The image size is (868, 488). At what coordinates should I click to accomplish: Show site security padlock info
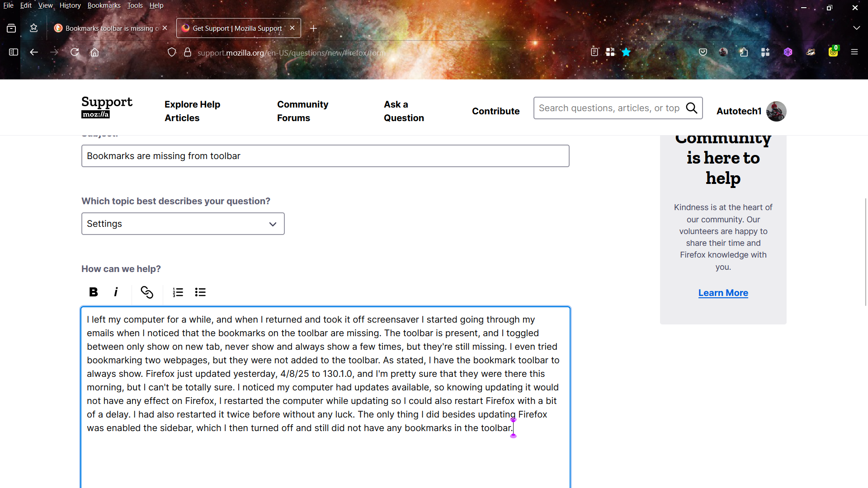coord(188,52)
